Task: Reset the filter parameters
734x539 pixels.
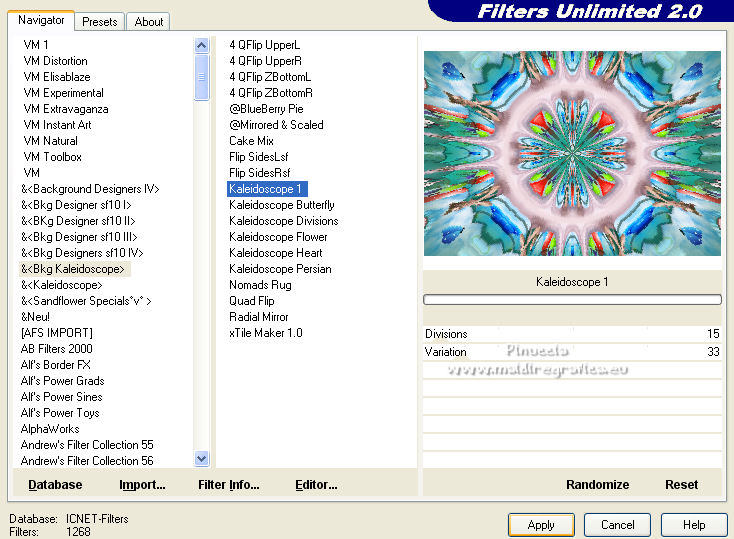Action: coord(681,485)
